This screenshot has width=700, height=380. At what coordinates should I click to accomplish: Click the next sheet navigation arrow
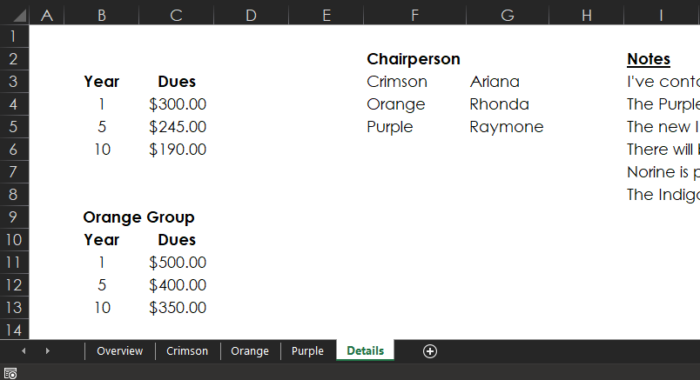click(47, 351)
